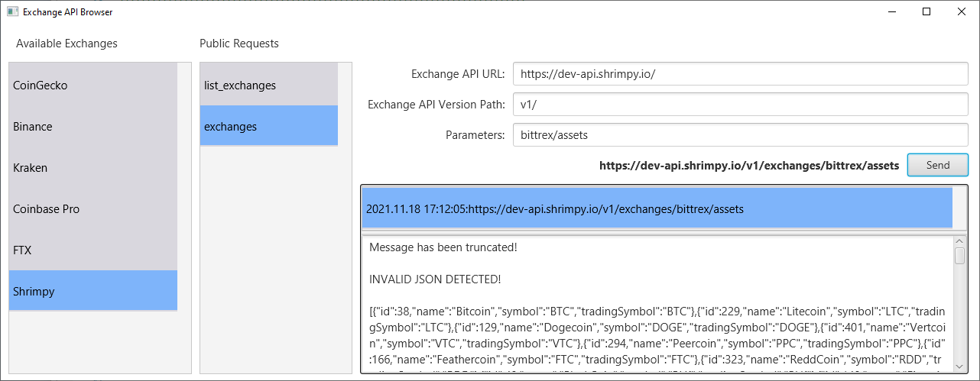980x381 pixels.
Task: Select the Binance exchange
Action: 92,127
